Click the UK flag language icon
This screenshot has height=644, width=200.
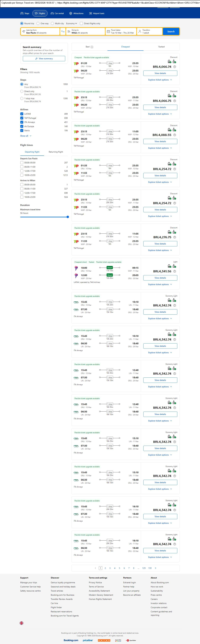pos(21,623)
